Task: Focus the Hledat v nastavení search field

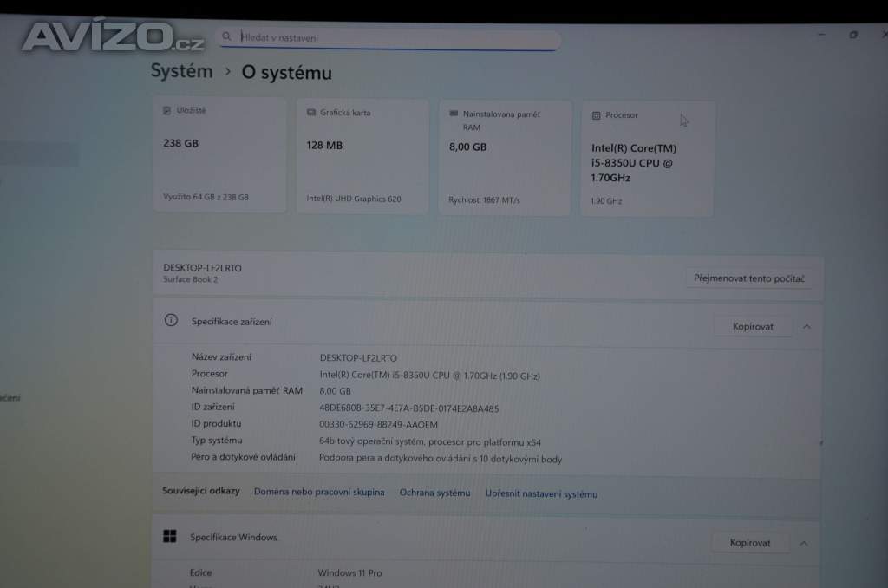Action: [x=390, y=38]
